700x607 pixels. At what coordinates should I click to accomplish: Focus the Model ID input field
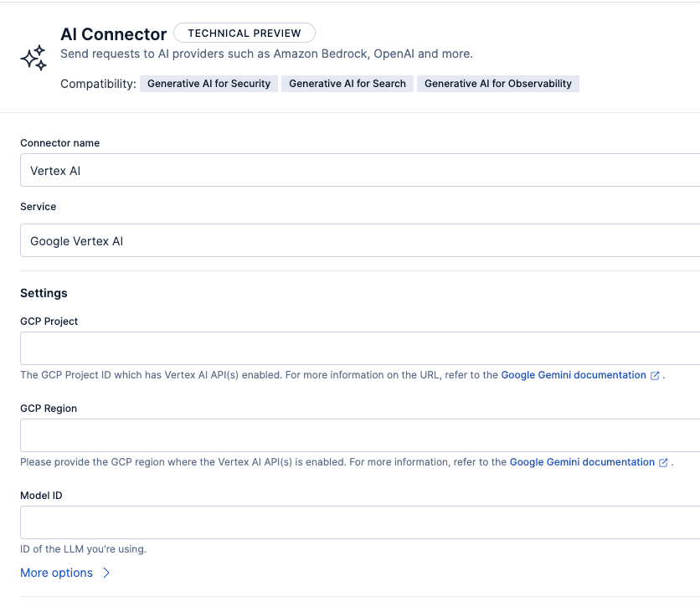360,522
